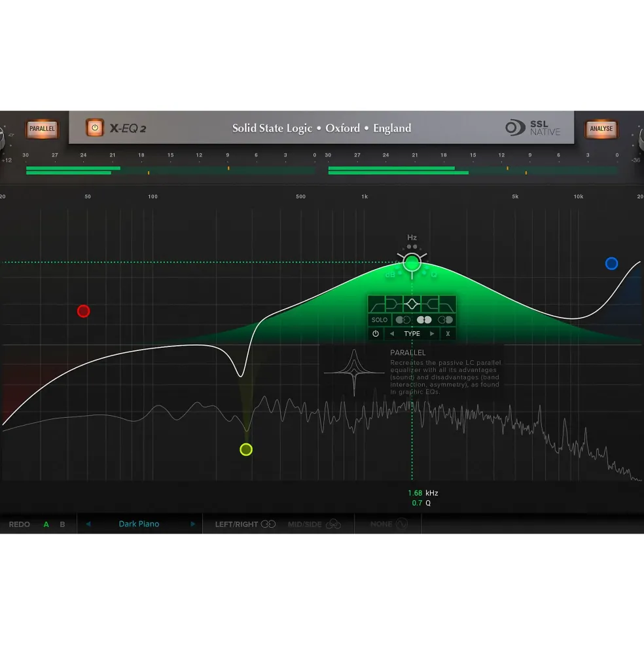Choose the high-shelf filter shape icon
The image size is (644, 645).
[x=429, y=304]
